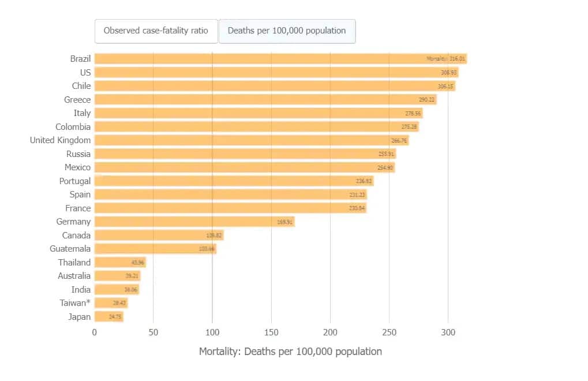The image size is (588, 381).
Task: Click the Brazil axis label
Action: 81,58
